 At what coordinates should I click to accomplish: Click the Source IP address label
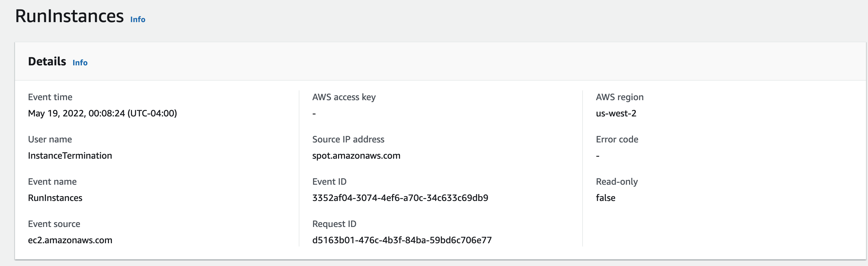(349, 139)
